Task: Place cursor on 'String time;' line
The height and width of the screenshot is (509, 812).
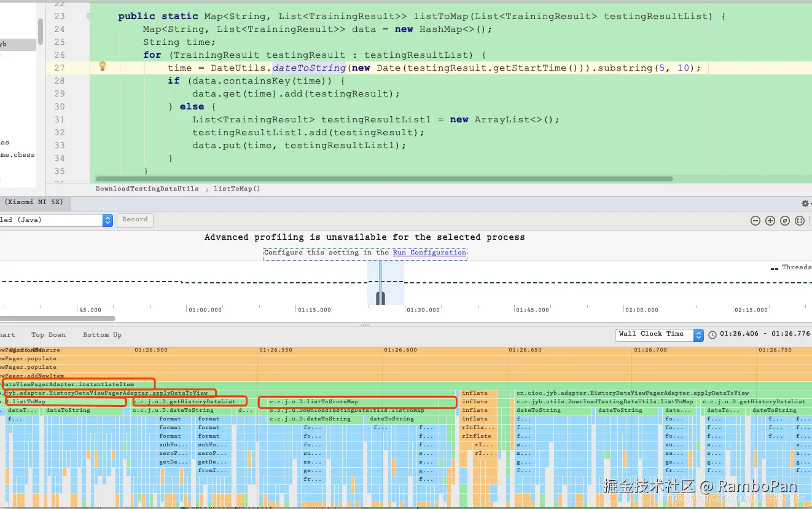Action: [x=179, y=42]
